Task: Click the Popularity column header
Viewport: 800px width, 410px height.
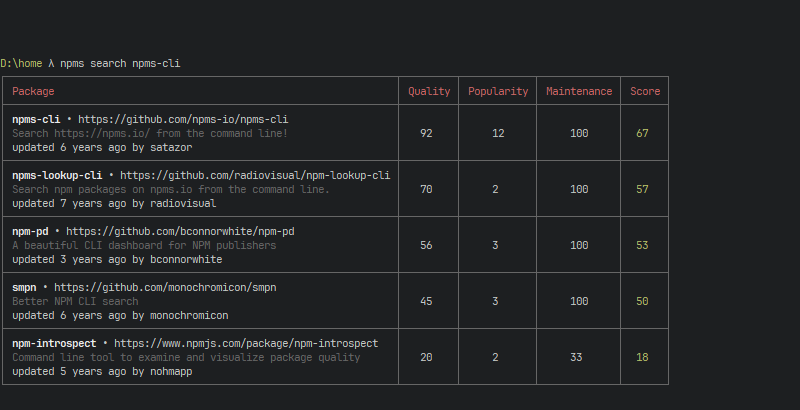Action: pyautogui.click(x=498, y=91)
